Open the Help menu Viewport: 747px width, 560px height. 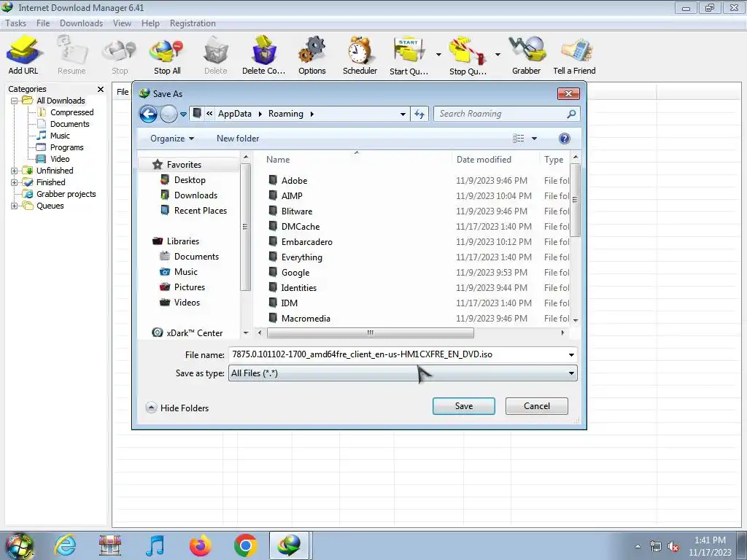coord(150,23)
